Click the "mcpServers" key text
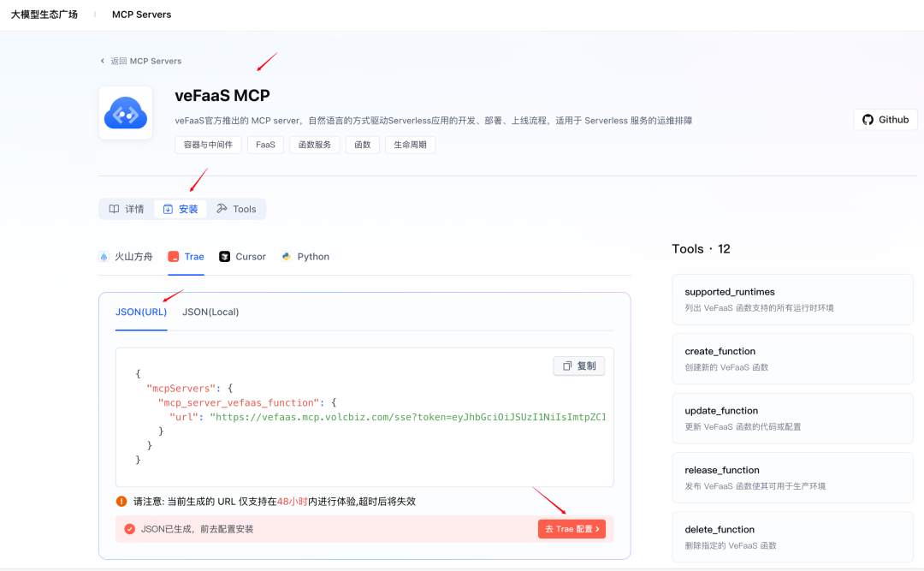 (x=181, y=389)
